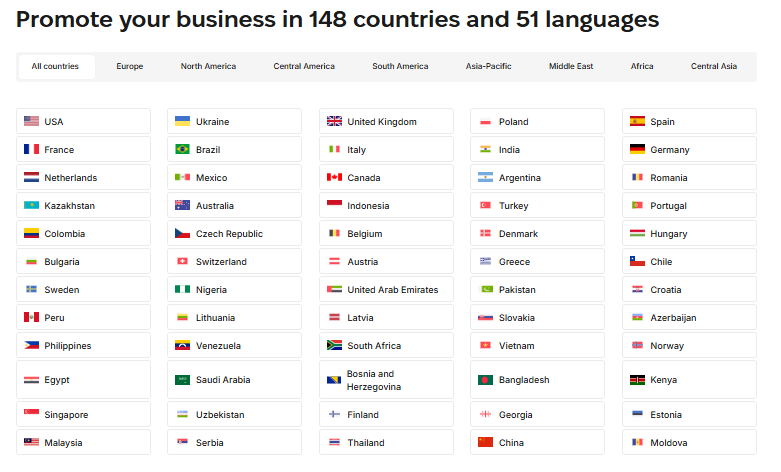Click the China flag icon
Viewport: 781px width, 472px height.
point(485,442)
